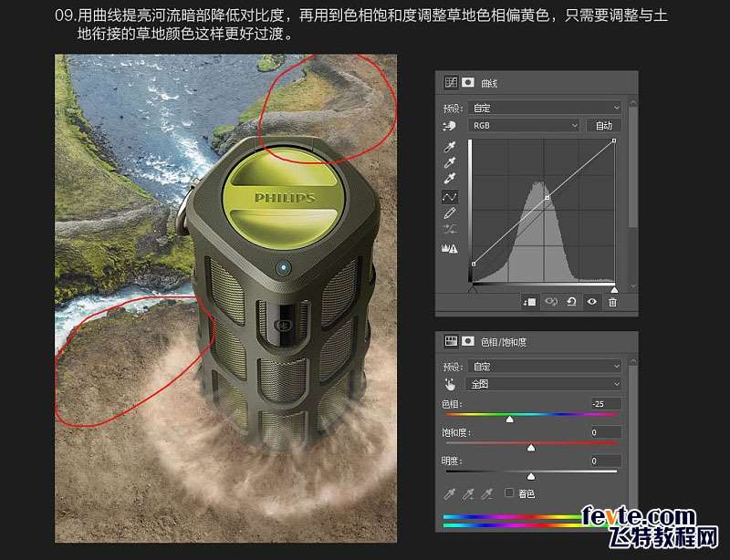Click the saturation (饱和度) slider handle
The image size is (730, 560).
pos(531,448)
